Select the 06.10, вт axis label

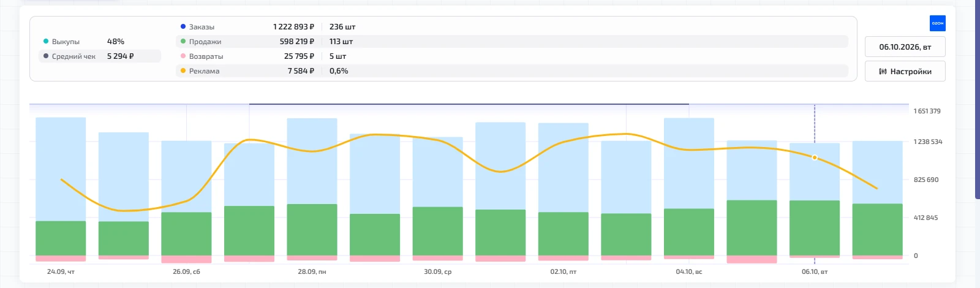coord(815,271)
